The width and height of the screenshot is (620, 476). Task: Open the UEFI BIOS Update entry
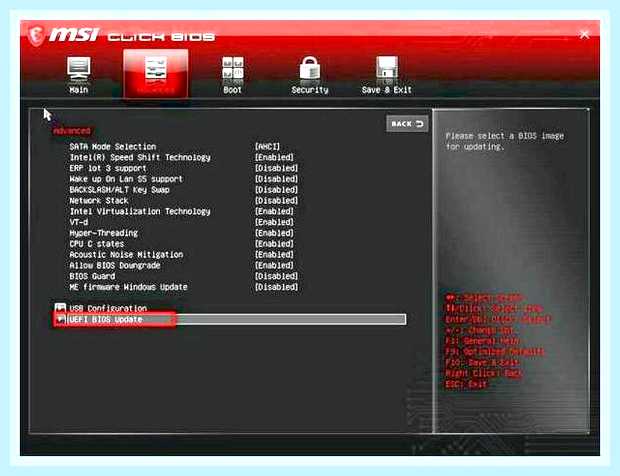point(229,319)
